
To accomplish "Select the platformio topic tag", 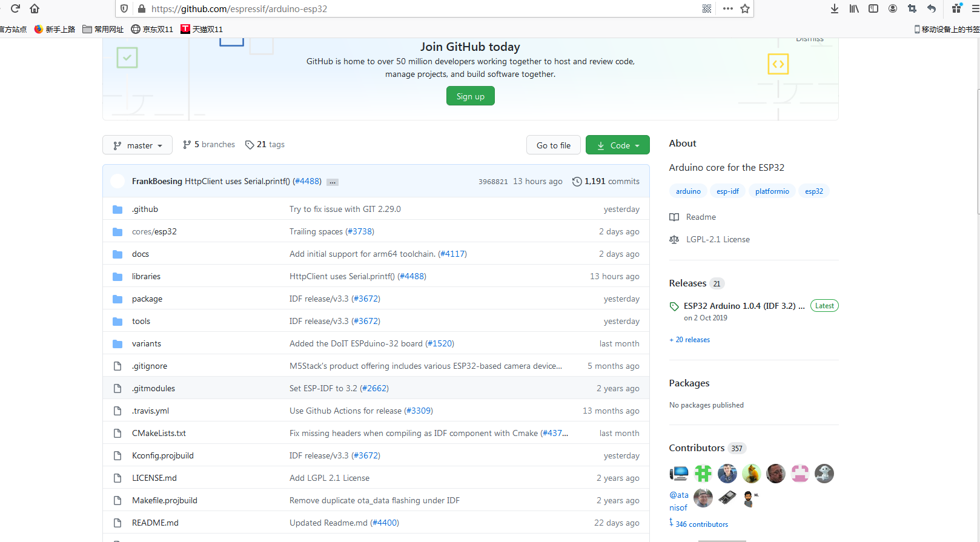I will [772, 191].
